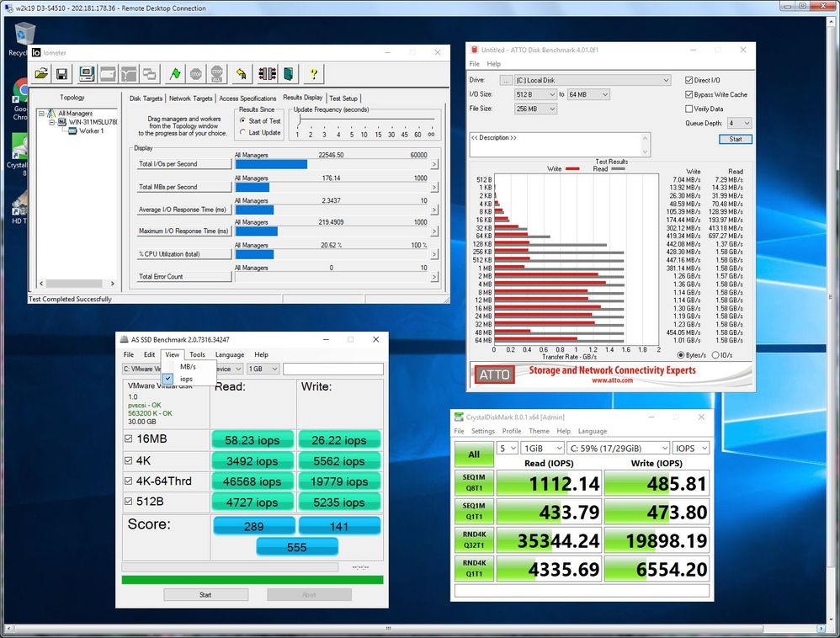Open the IOPS unit dropdown in CrystalDiskMark

click(691, 449)
